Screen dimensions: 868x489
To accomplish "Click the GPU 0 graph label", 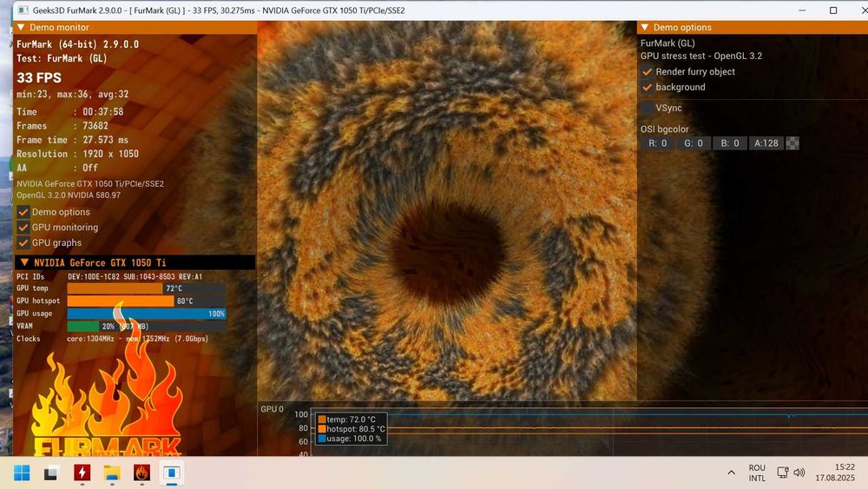I will 272,409.
